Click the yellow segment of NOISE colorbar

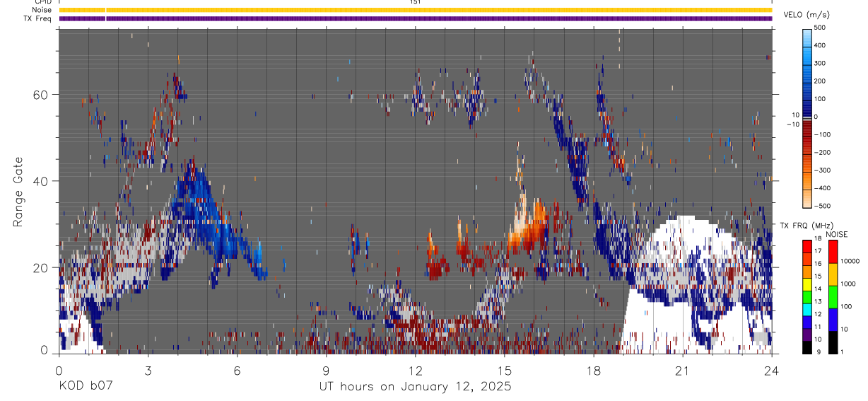coord(832,273)
